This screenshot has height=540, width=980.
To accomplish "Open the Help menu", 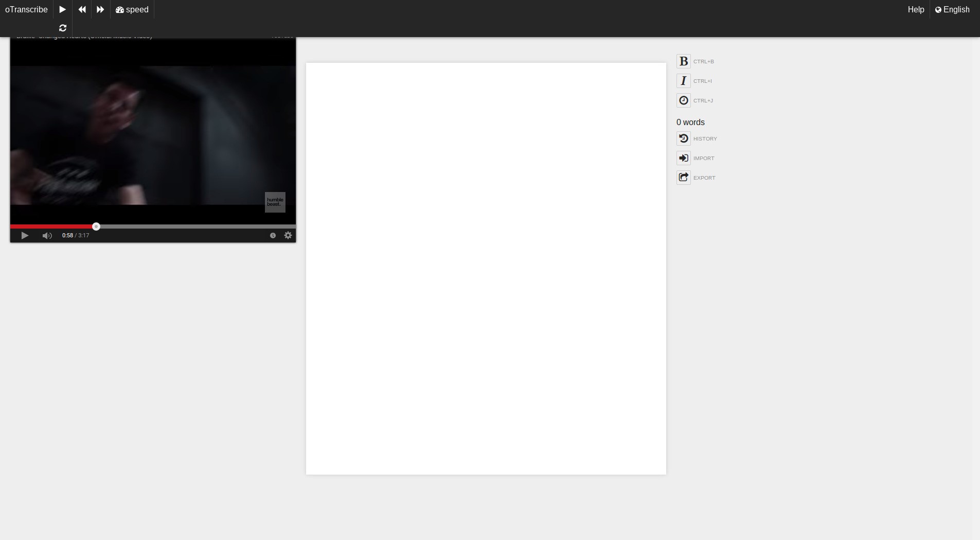I will 916,9.
